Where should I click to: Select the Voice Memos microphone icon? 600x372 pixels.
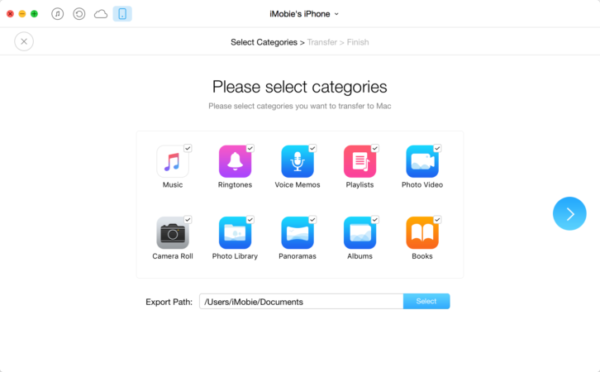point(297,161)
